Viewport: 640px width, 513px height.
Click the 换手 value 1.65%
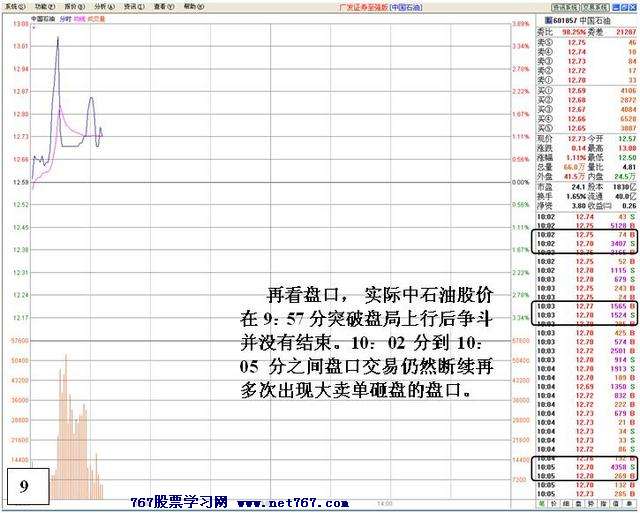pos(576,196)
